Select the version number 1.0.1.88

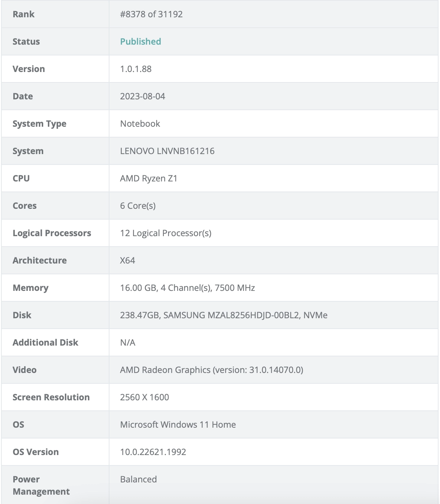[x=136, y=69]
